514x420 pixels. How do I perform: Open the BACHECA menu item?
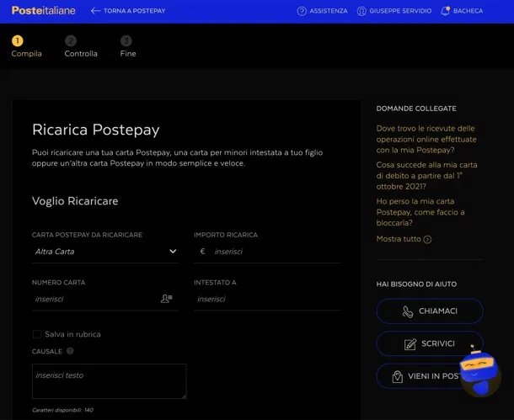pos(468,11)
